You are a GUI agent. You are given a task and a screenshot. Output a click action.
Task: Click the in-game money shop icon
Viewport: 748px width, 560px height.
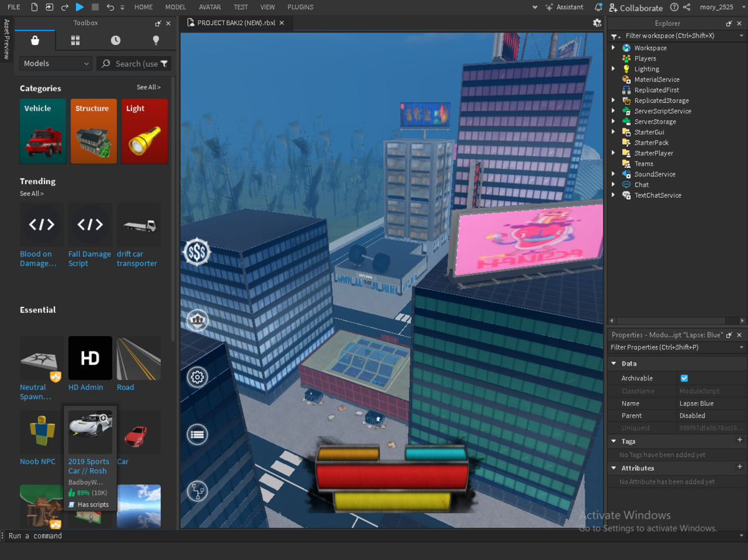pyautogui.click(x=197, y=252)
